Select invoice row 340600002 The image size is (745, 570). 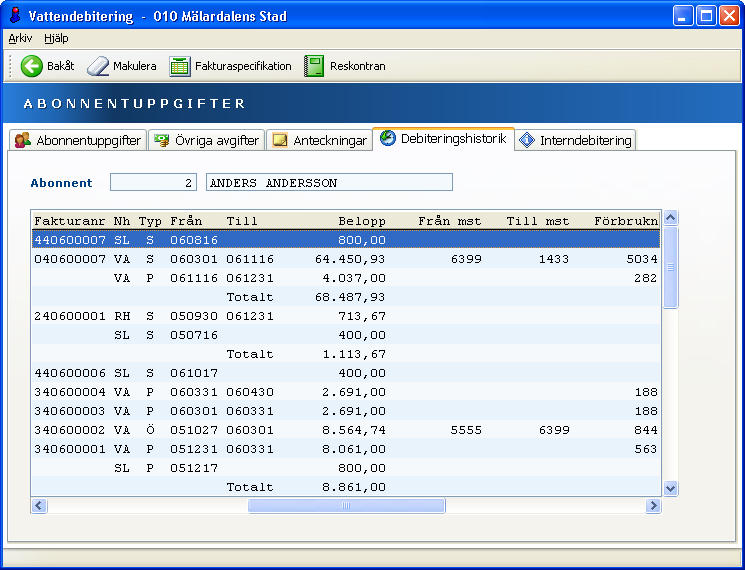coord(346,430)
